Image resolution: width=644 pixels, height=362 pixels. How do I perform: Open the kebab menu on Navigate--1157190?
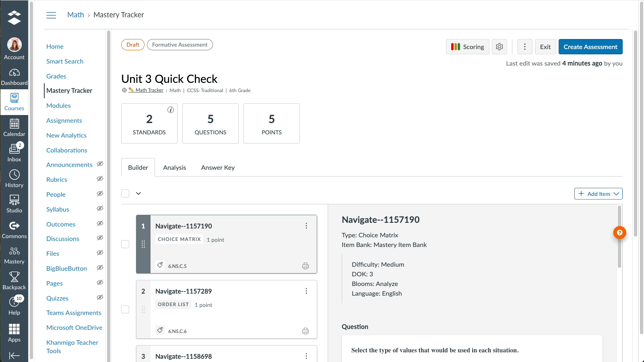(x=306, y=226)
